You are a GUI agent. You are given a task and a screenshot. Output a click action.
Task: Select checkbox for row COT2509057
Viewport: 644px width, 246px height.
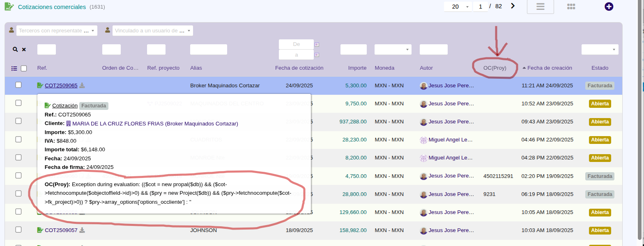(18, 230)
